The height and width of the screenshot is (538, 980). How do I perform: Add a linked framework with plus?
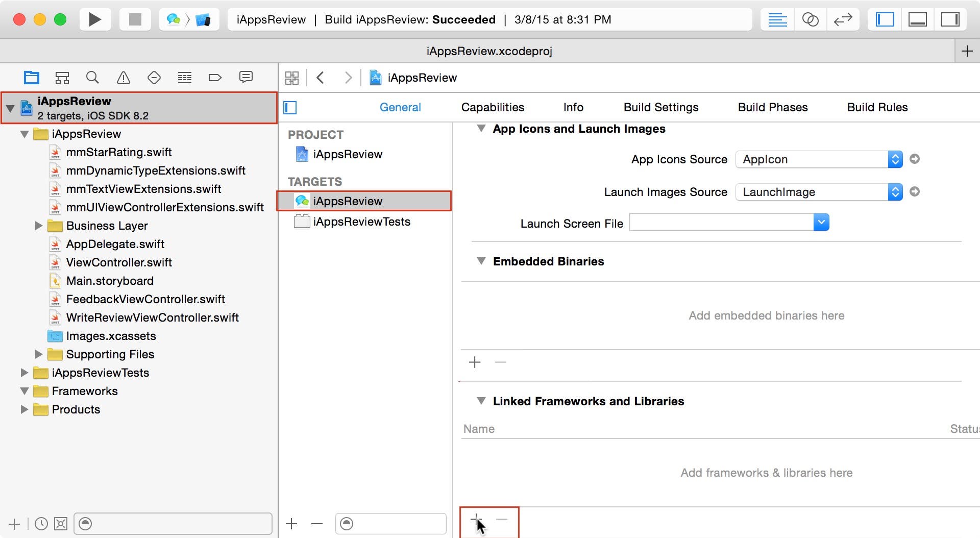tap(475, 519)
